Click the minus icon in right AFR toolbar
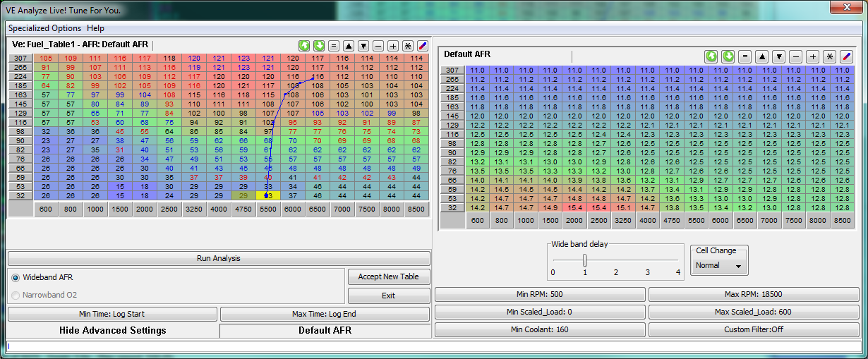 pyautogui.click(x=796, y=56)
